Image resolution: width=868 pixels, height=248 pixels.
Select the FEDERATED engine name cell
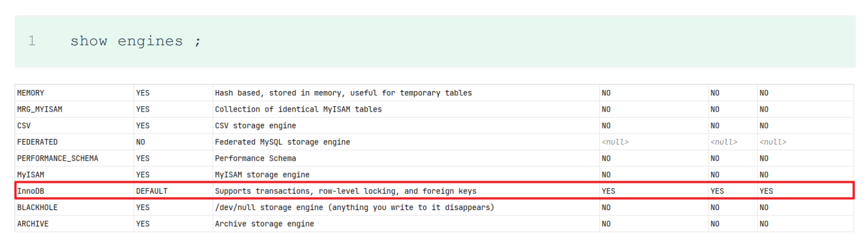pos(37,142)
